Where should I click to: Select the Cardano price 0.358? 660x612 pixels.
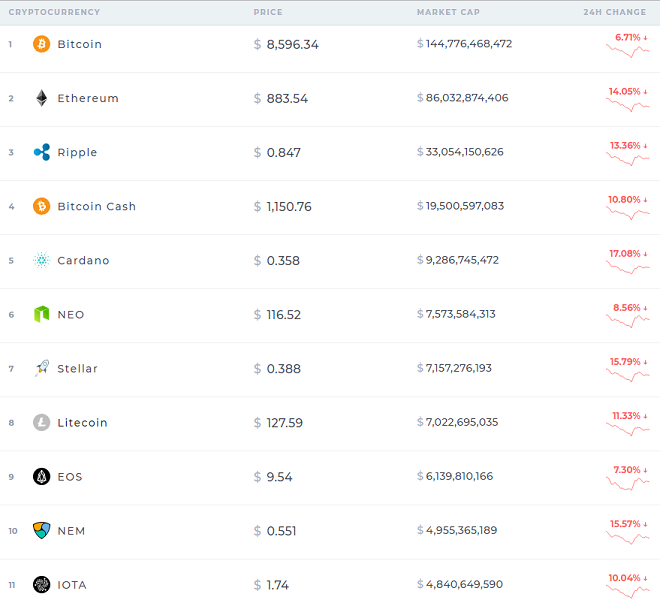[x=283, y=261]
